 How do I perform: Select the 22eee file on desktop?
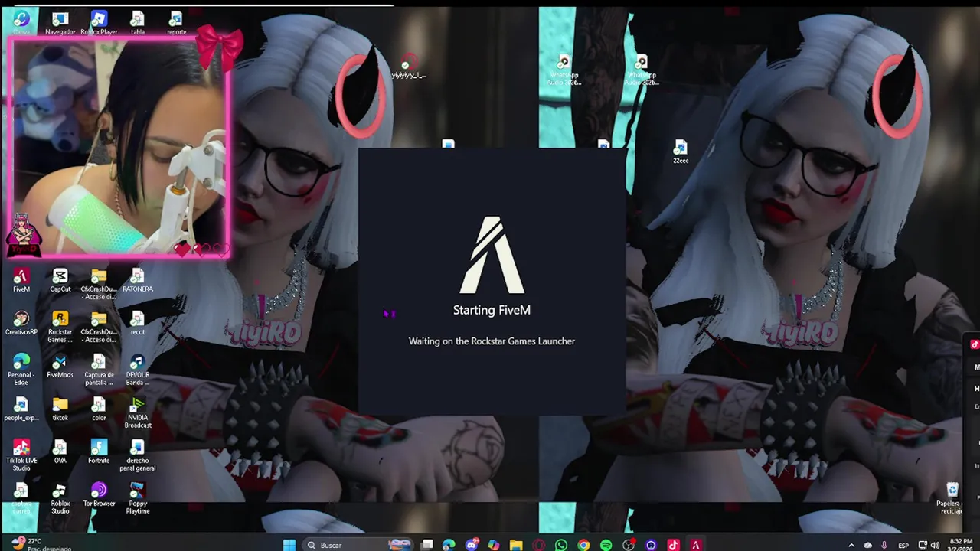681,152
